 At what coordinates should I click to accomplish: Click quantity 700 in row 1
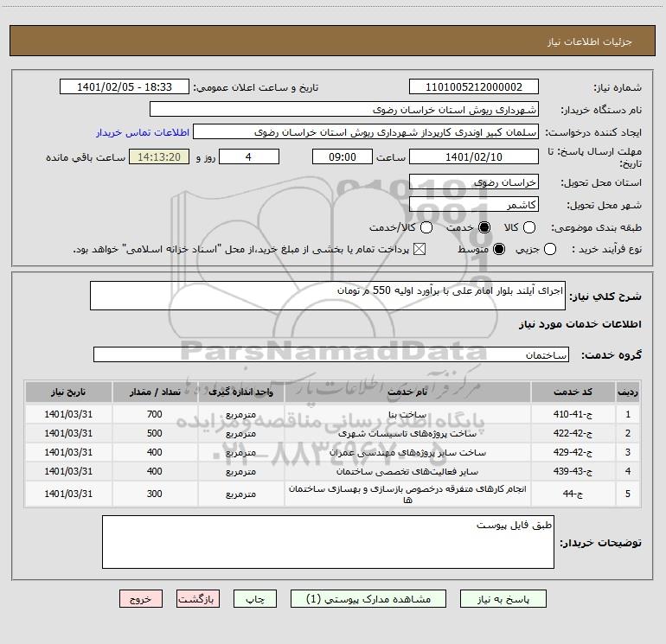coord(155,414)
